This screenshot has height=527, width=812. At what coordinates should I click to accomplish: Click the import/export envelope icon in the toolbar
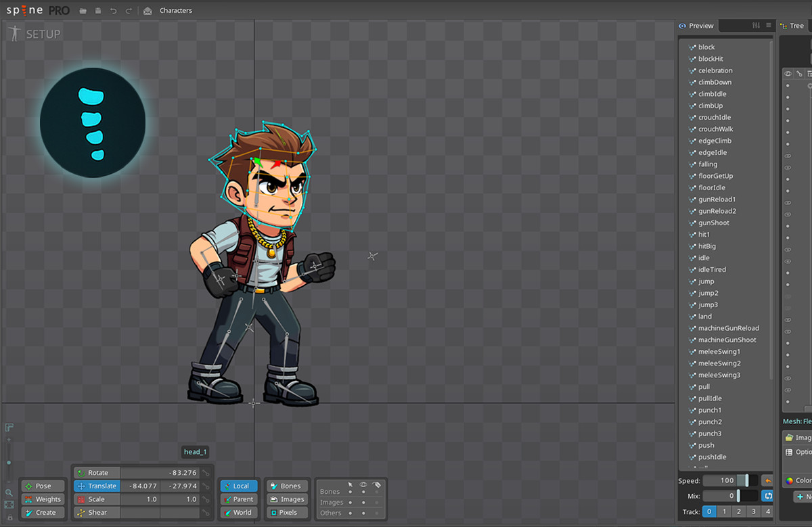[148, 10]
